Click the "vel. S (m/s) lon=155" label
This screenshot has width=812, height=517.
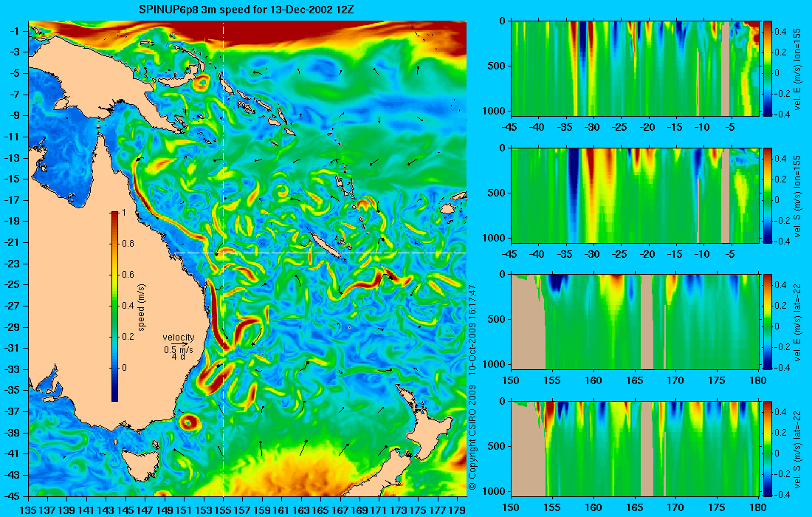click(x=798, y=195)
